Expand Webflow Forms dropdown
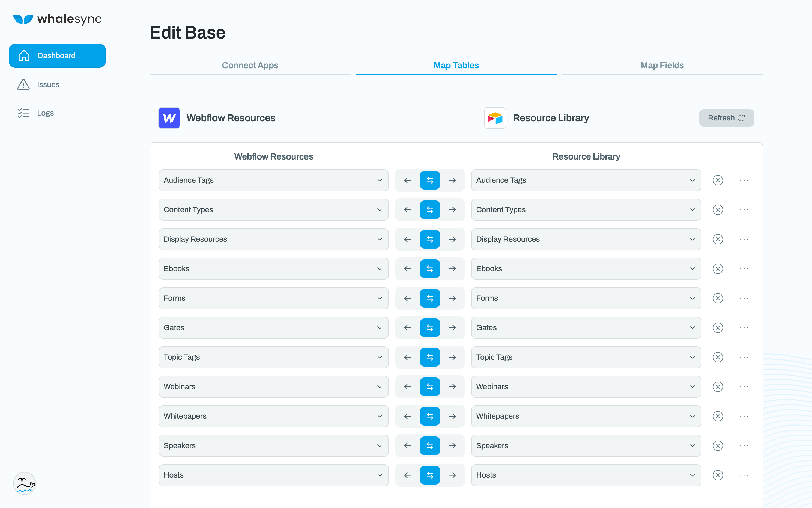The width and height of the screenshot is (812, 508). click(x=273, y=298)
